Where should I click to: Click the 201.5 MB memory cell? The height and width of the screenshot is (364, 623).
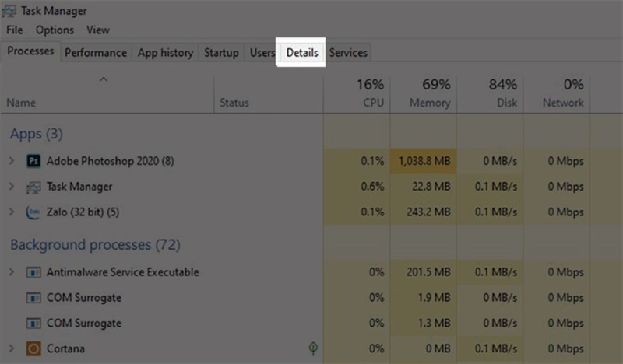(x=423, y=272)
